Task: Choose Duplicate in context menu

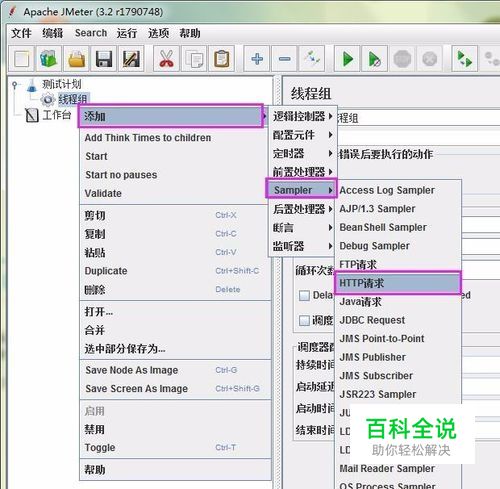Action: tap(176, 271)
